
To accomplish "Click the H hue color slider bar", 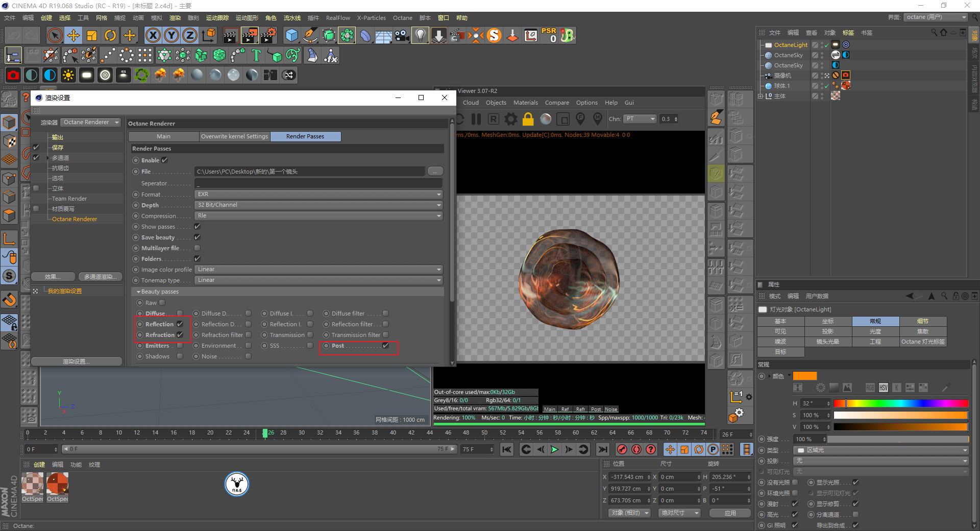I will tap(901, 403).
